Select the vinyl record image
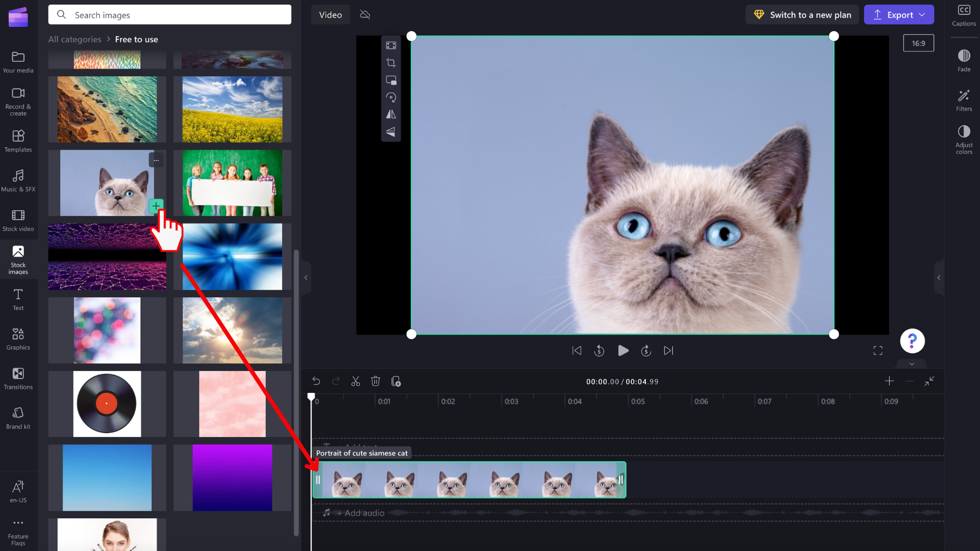 tap(107, 404)
